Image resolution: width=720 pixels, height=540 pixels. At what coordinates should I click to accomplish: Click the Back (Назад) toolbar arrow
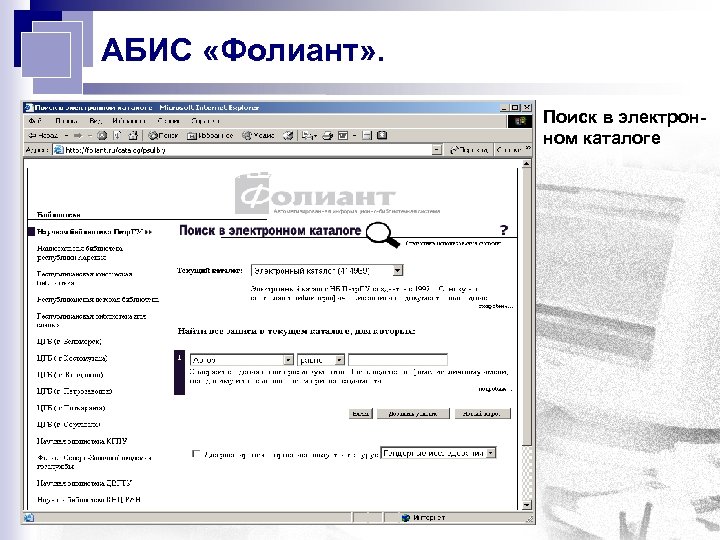point(43,135)
